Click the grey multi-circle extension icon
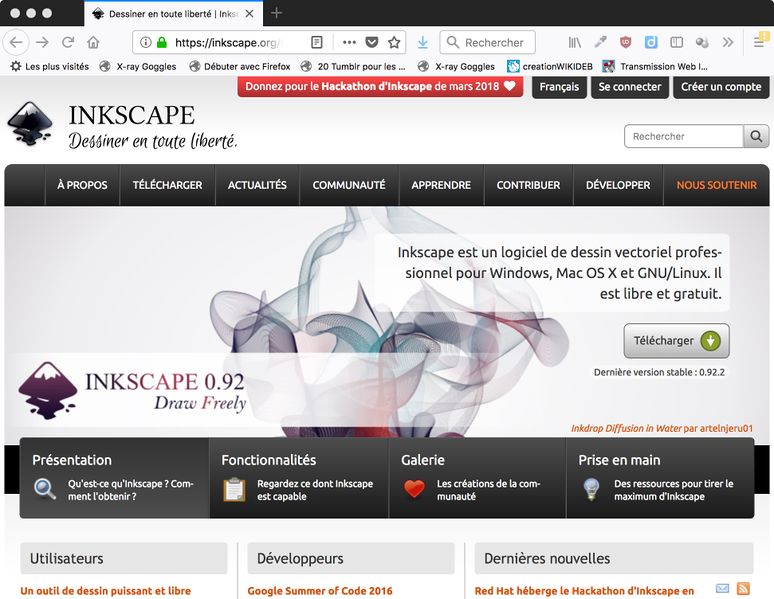The width and height of the screenshot is (774, 599). click(702, 42)
